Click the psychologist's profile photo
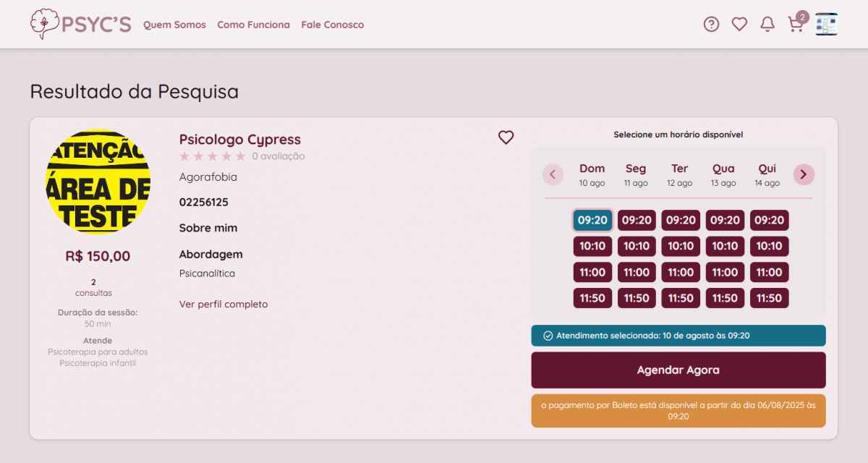Viewport: 868px width, 463px height. click(98, 182)
